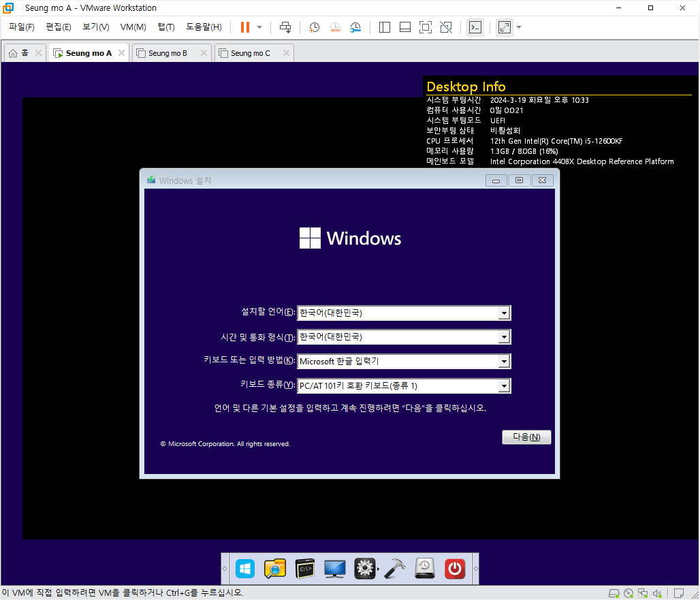Expand the 설치할 언어 dropdown
The width and height of the screenshot is (700, 600).
coord(504,313)
